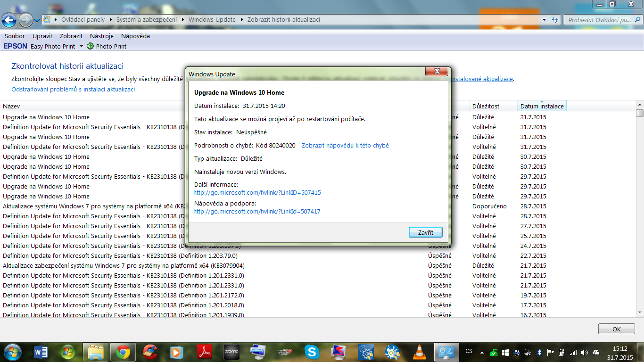Open Windows Explorer from the taskbar
Image resolution: width=644 pixels, height=362 pixels.
96,352
